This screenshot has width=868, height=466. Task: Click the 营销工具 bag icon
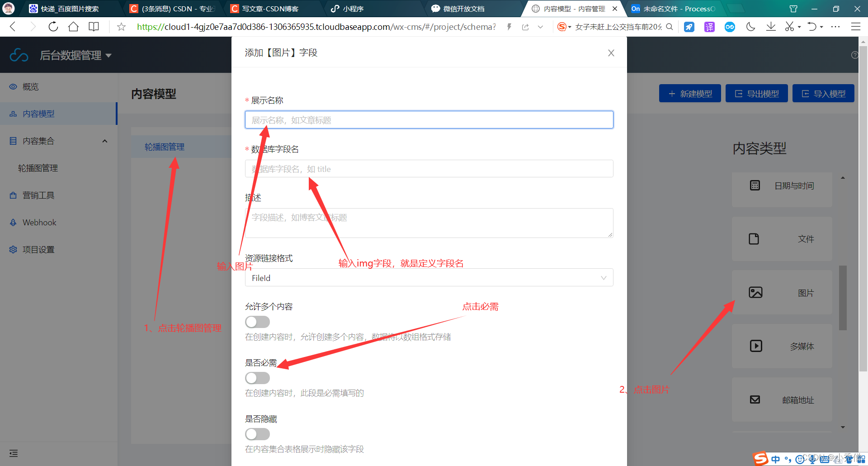[13, 195]
